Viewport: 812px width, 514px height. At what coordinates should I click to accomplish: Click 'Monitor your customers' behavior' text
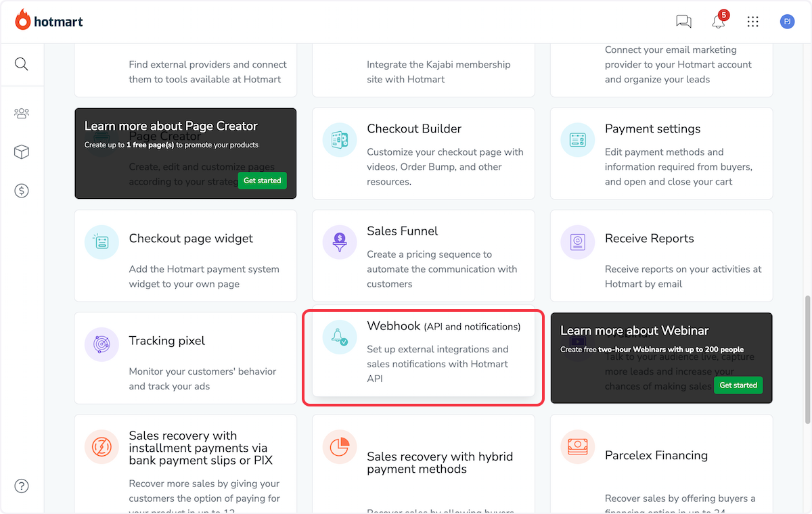202,379
